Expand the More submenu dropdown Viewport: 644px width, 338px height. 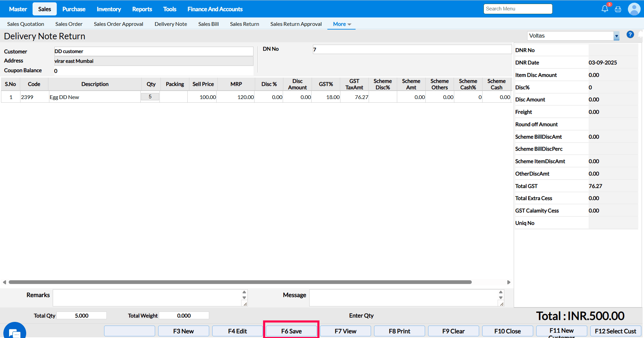coord(342,24)
